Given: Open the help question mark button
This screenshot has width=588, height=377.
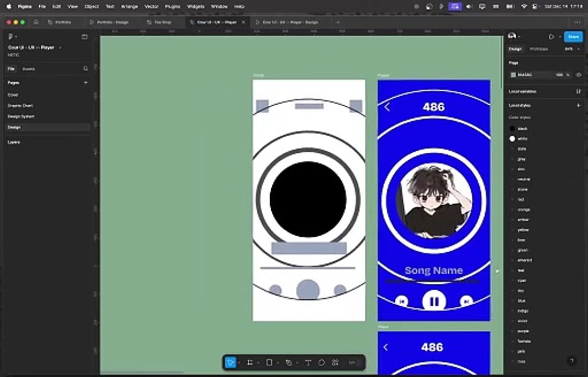Looking at the screenshot, I should click(x=571, y=361).
